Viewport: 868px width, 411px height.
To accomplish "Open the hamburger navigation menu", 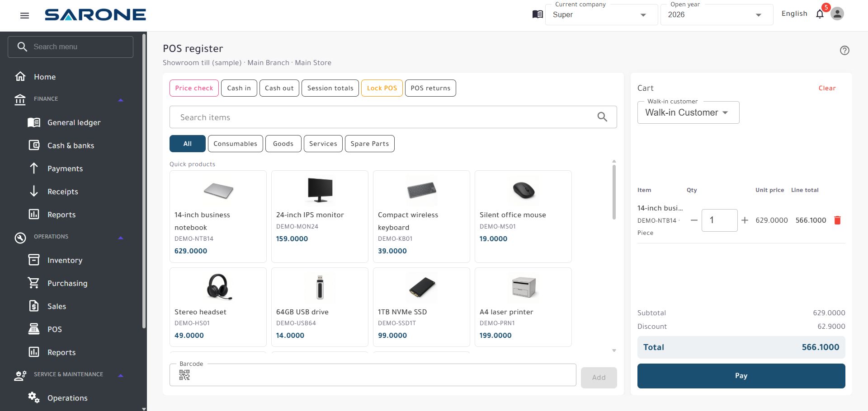I will click(x=25, y=15).
